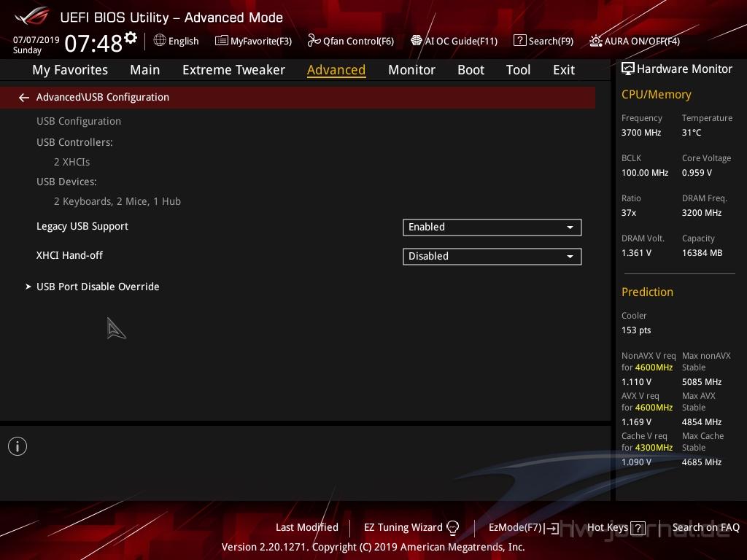This screenshot has width=747, height=560.
Task: Switch to the Main tab
Action: click(x=145, y=70)
